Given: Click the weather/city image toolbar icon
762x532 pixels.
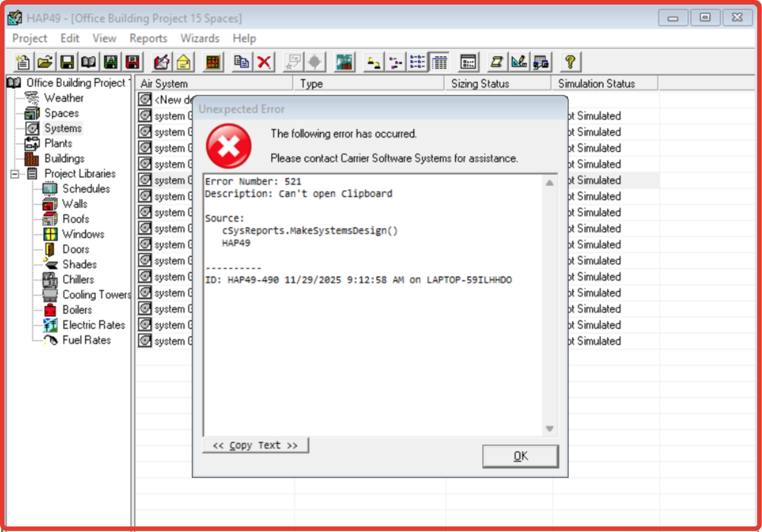Looking at the screenshot, I should [x=344, y=62].
